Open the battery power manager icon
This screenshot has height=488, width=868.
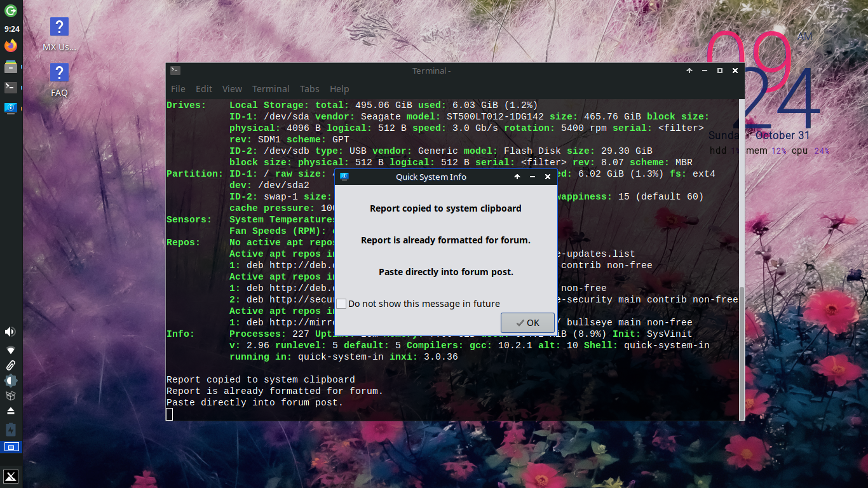[11, 430]
